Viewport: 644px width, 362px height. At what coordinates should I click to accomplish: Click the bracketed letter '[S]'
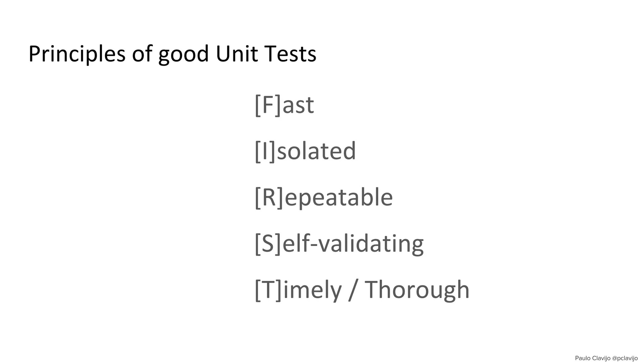[268, 244]
